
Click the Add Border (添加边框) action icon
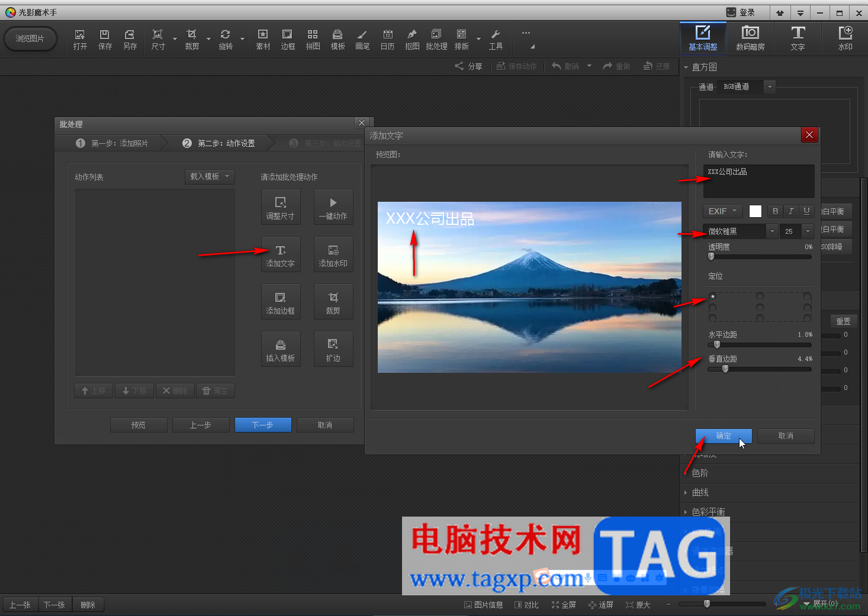pos(281,302)
